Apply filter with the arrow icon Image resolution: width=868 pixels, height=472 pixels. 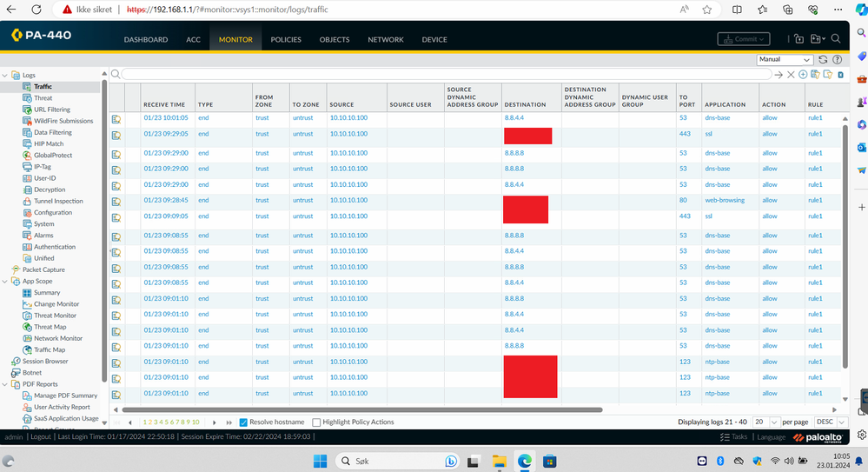(779, 75)
